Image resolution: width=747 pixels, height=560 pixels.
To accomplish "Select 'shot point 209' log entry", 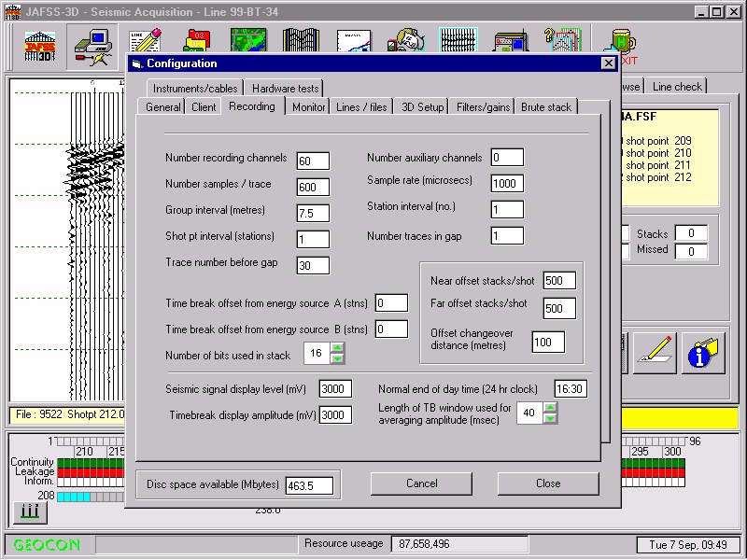I will click(x=658, y=141).
